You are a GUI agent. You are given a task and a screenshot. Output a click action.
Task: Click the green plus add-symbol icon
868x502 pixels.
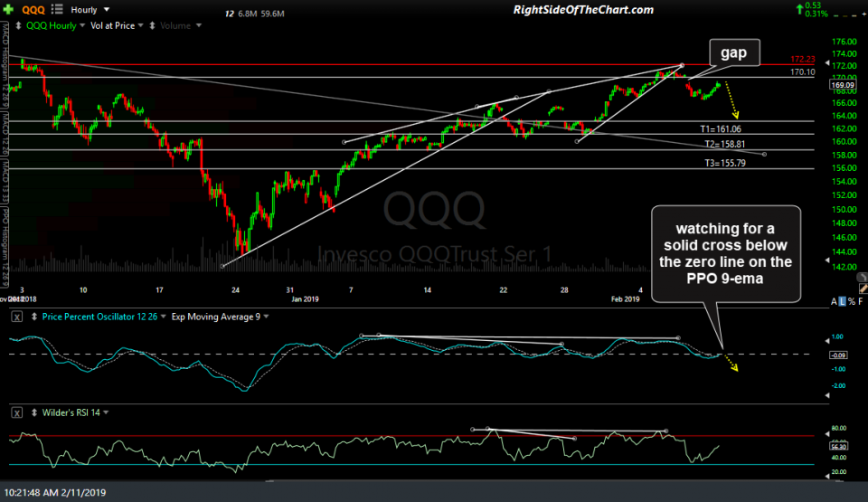point(8,9)
